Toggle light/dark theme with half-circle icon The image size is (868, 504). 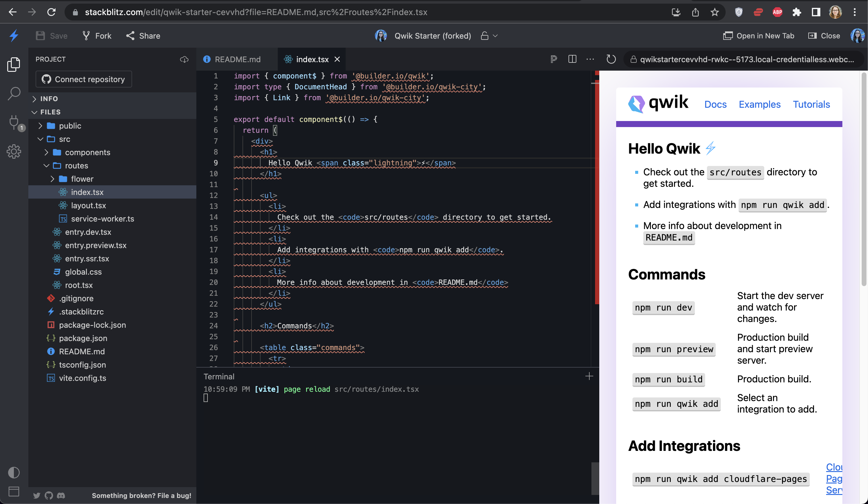click(14, 473)
